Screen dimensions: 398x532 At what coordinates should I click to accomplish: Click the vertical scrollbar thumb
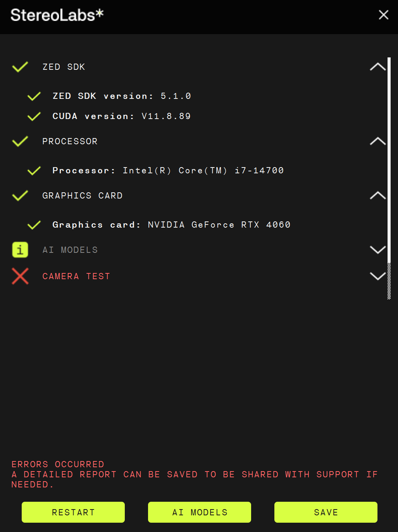[x=389, y=159]
